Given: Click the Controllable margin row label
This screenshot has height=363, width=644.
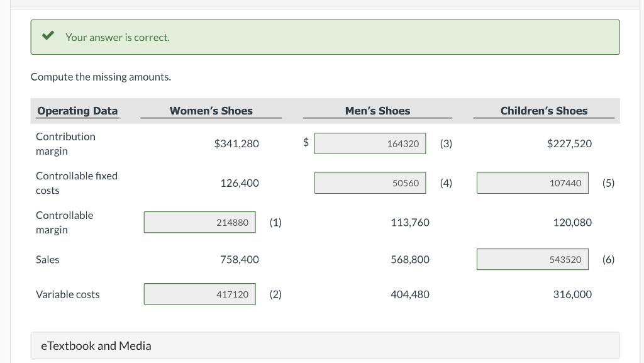Looking at the screenshot, I should click(64, 222).
